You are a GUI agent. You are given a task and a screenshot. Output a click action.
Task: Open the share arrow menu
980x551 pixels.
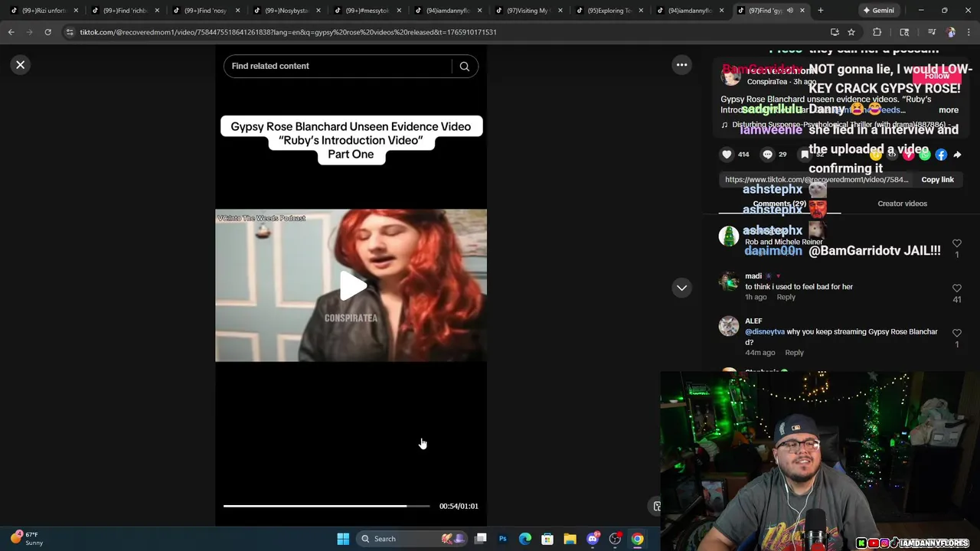tap(957, 155)
